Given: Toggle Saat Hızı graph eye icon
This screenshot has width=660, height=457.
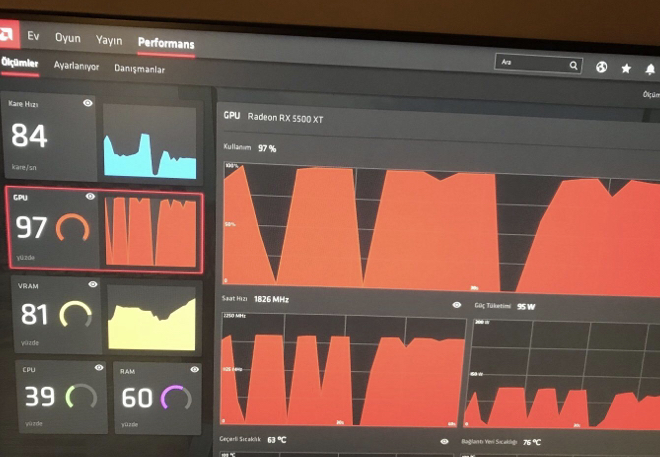Looking at the screenshot, I should pyautogui.click(x=457, y=305).
